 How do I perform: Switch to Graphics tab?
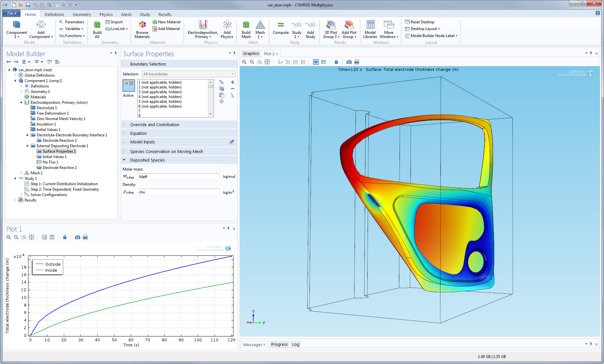point(251,54)
